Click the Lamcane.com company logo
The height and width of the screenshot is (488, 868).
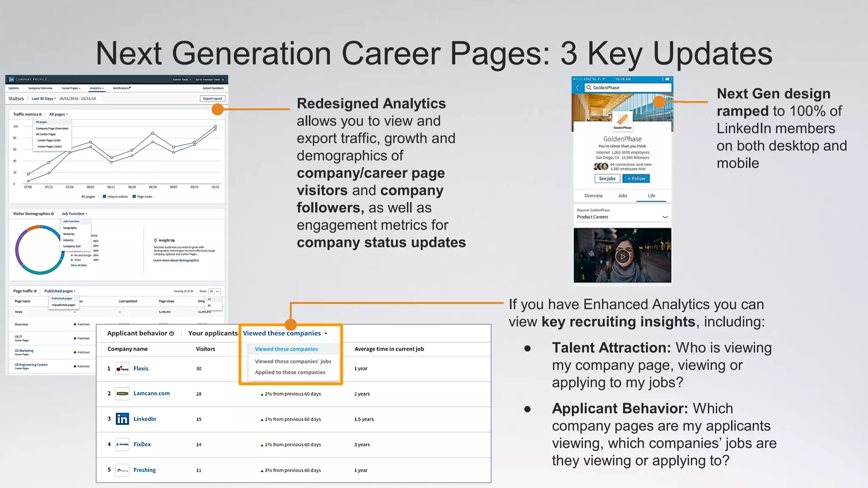click(122, 394)
